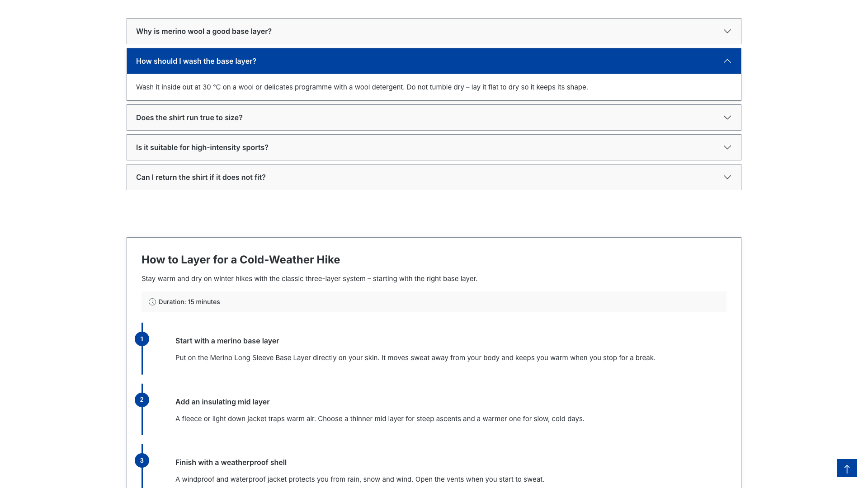Open 'Can I return the shirt if it does not fit?'

click(x=434, y=177)
